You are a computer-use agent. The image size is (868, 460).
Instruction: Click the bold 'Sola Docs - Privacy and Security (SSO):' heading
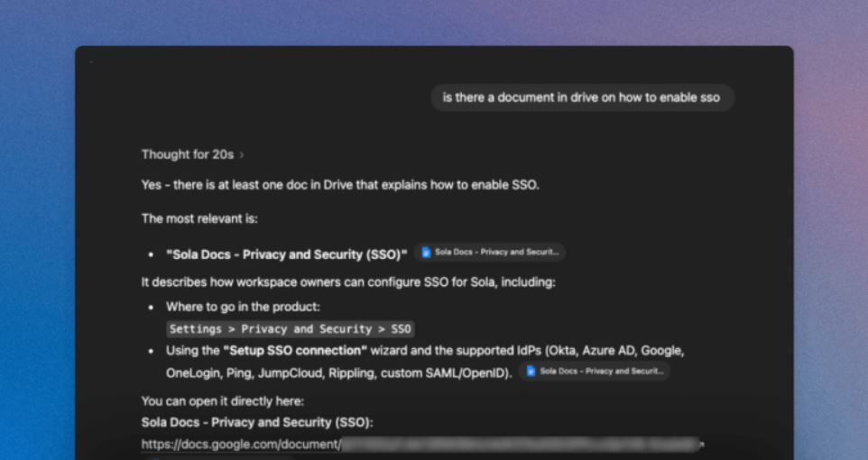[257, 422]
